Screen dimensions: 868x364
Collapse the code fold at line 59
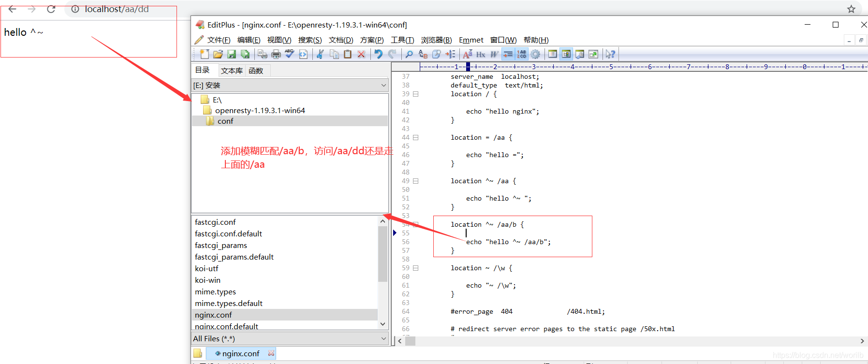click(x=415, y=268)
